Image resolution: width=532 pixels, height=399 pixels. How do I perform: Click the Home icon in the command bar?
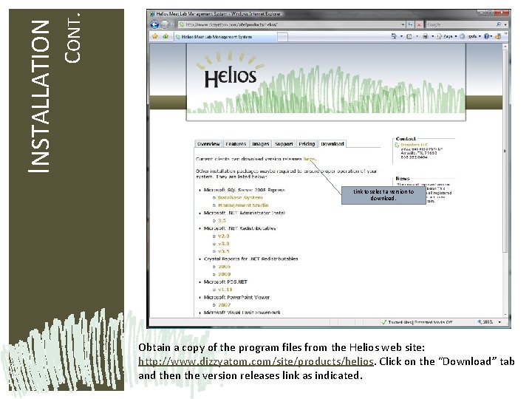(394, 36)
